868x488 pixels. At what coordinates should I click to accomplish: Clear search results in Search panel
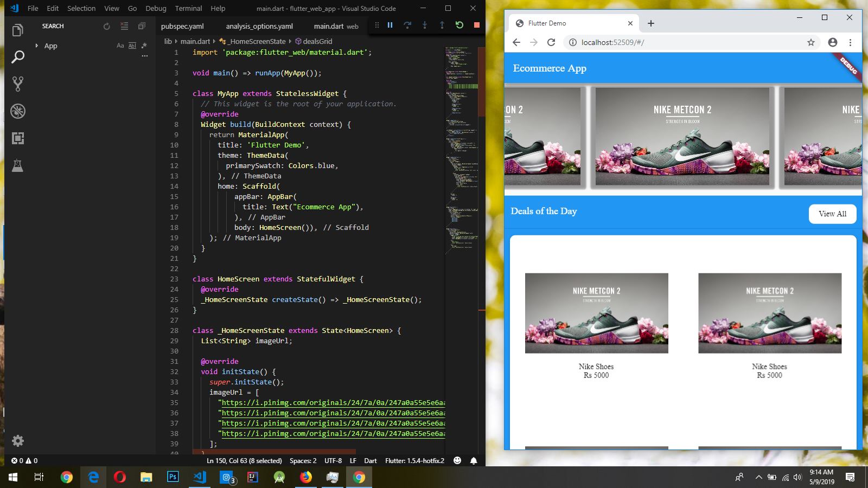pyautogui.click(x=124, y=26)
